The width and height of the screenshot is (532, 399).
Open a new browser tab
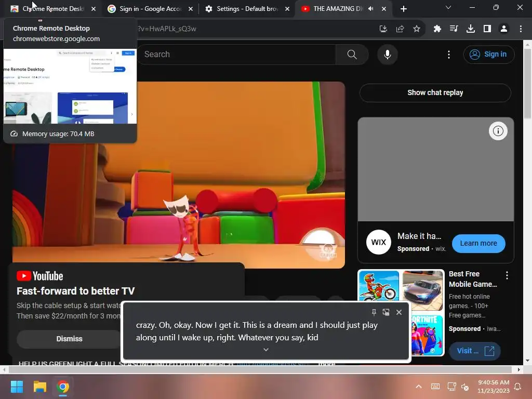(x=403, y=9)
